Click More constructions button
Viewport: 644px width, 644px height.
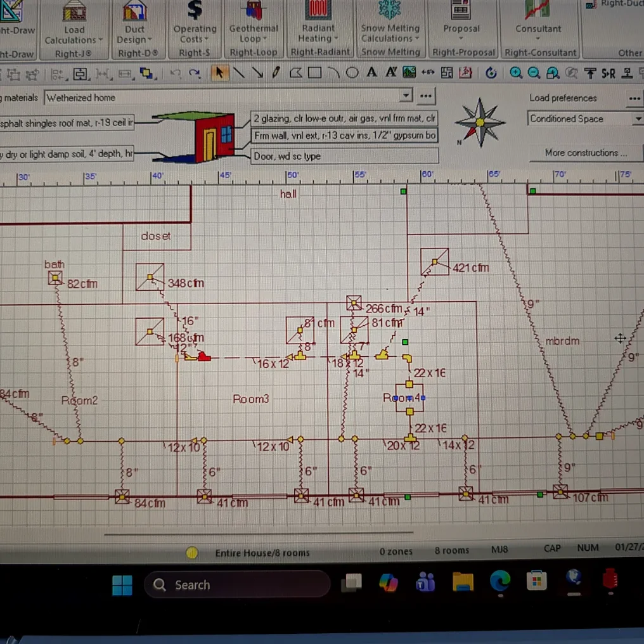[x=586, y=153]
